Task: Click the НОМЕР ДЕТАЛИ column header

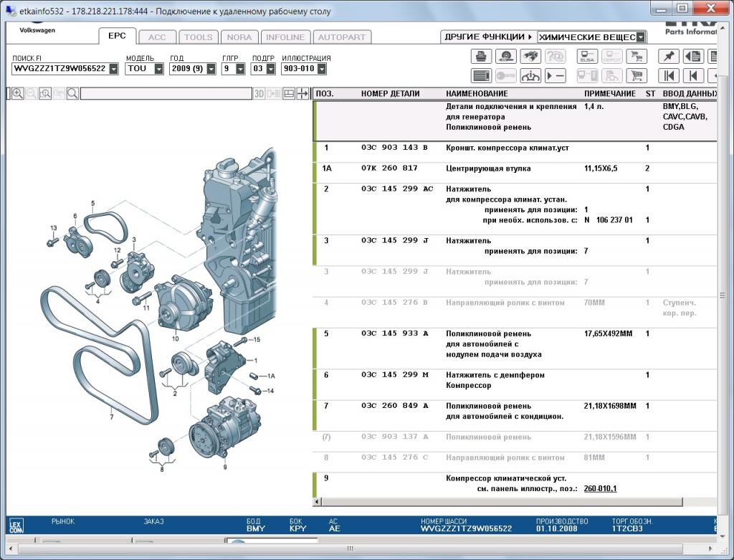Action: pyautogui.click(x=390, y=94)
